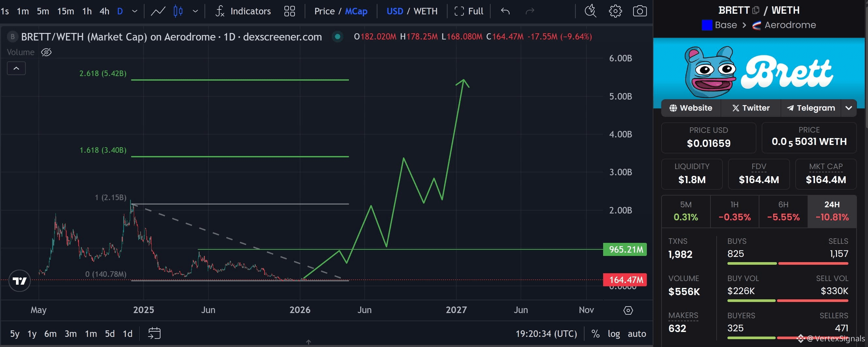Viewport: 868px width, 347px height.
Task: Create a price alert with the clock icon
Action: tap(590, 11)
